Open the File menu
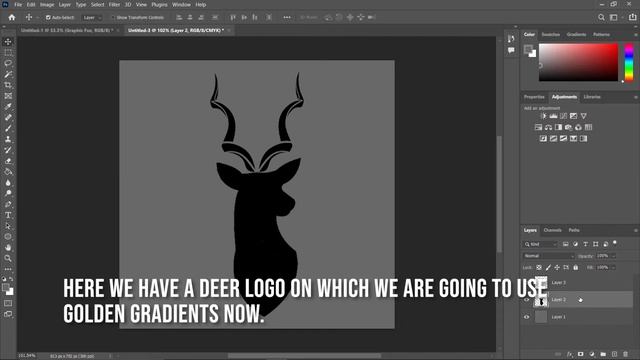 [x=18, y=4]
